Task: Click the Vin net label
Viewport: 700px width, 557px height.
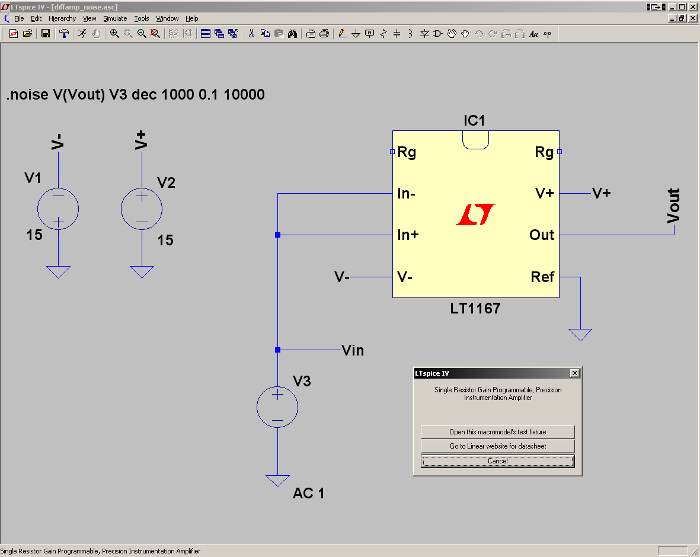Action: [353, 350]
